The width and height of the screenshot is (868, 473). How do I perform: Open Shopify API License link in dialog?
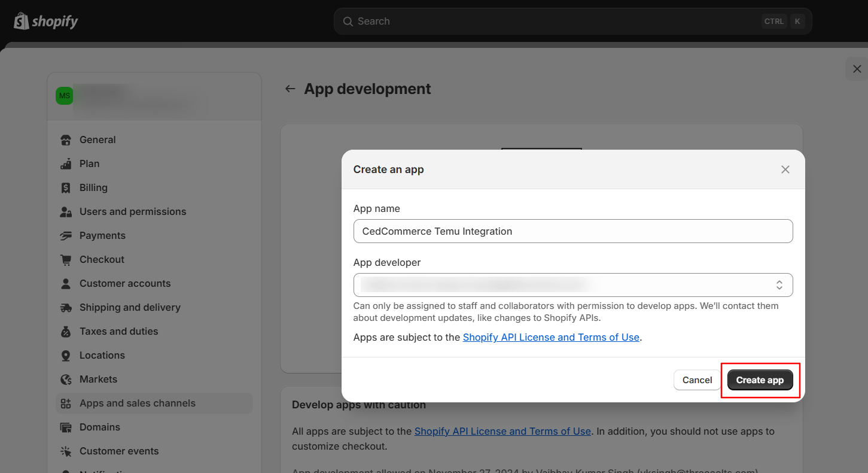tap(551, 337)
